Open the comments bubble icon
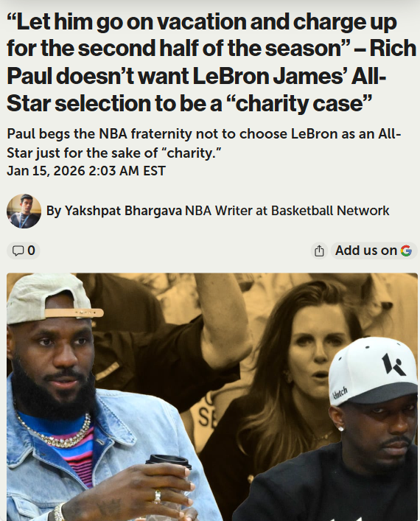This screenshot has width=420, height=521. 18,251
